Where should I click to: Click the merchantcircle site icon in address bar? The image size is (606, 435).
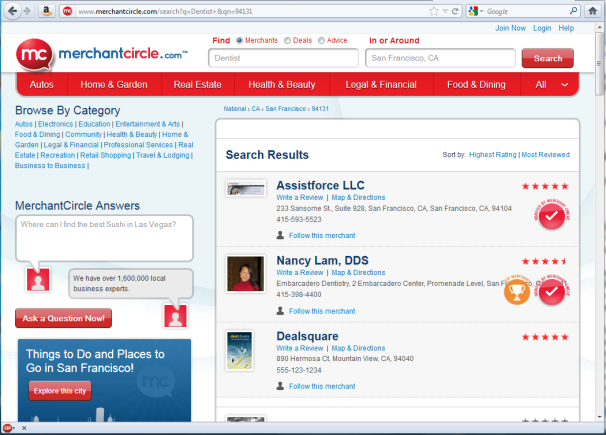point(68,11)
